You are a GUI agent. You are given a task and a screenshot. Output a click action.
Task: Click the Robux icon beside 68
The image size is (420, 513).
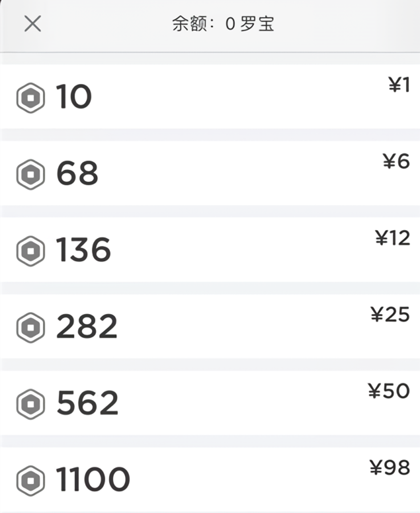click(30, 175)
